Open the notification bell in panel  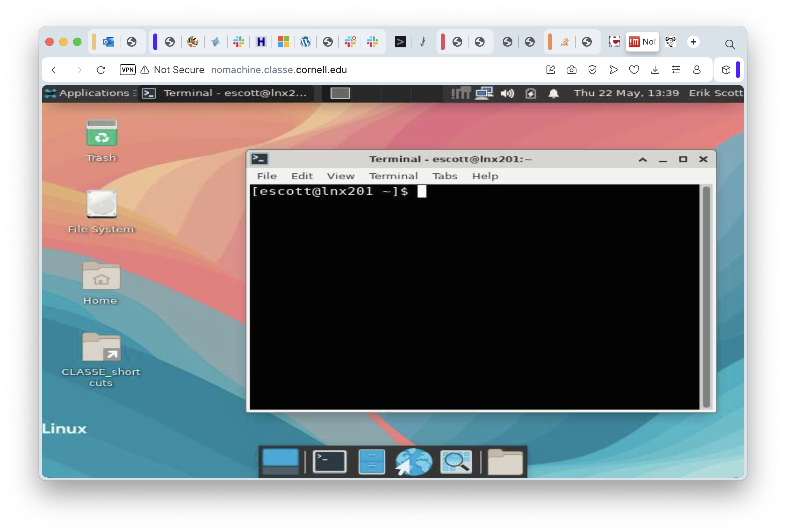[553, 93]
